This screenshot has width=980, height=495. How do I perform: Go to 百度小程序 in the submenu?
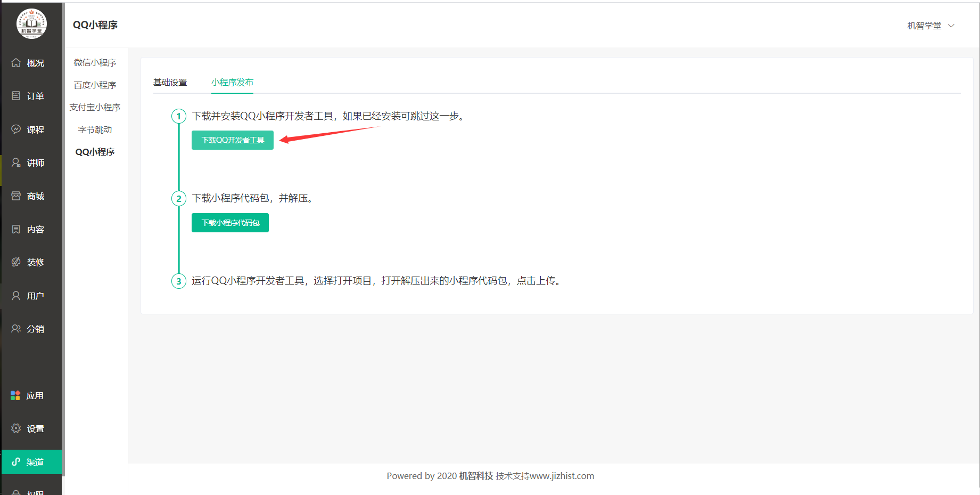[95, 85]
